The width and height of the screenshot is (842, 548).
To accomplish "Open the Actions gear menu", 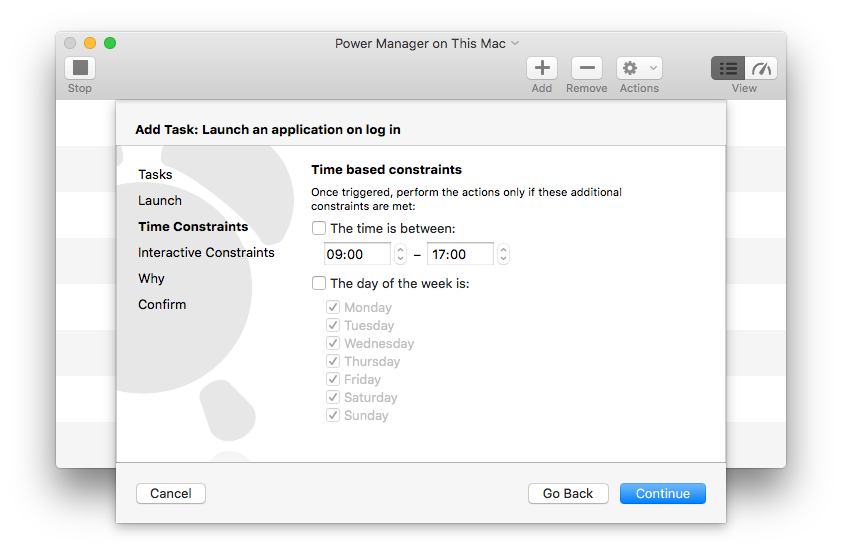I will pyautogui.click(x=639, y=68).
